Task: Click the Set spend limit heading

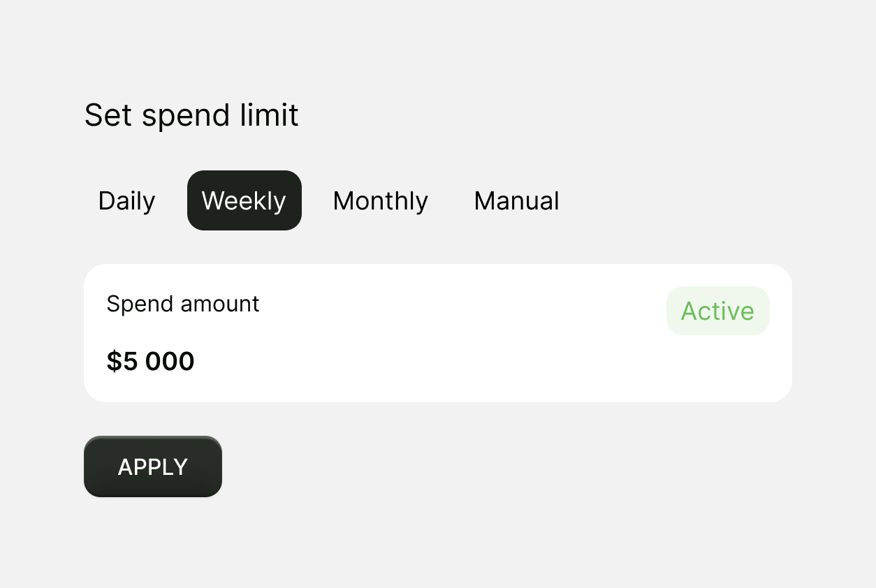Action: [191, 115]
